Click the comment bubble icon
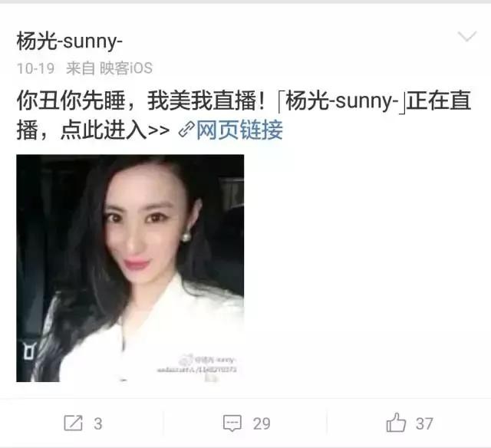 tap(232, 423)
